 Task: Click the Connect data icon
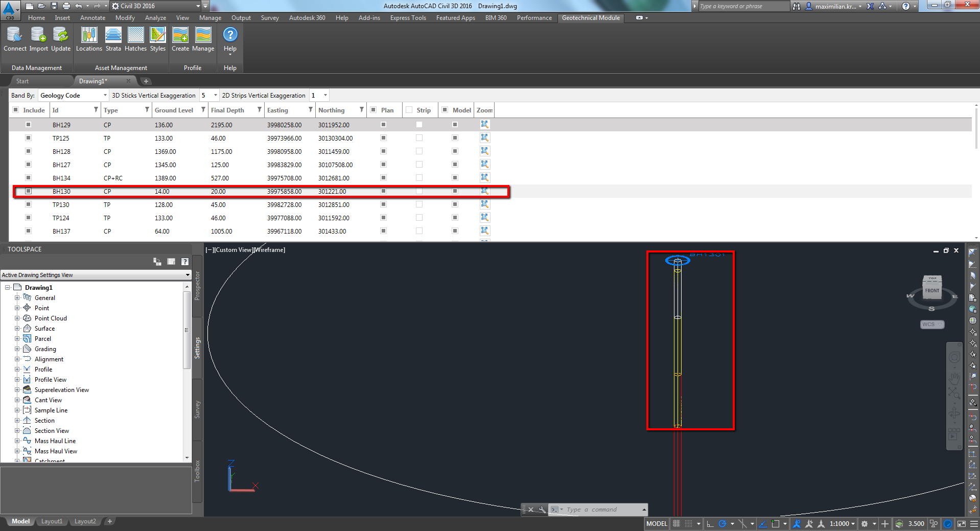[15, 39]
